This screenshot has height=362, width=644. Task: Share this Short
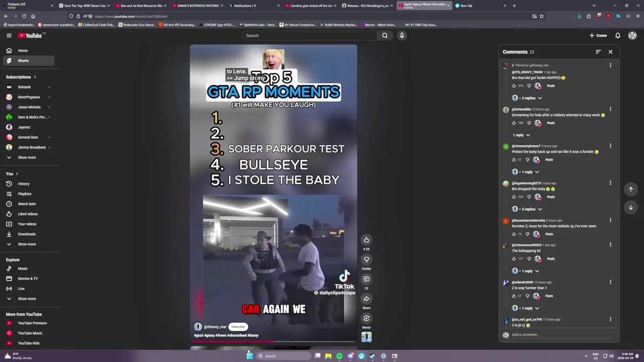click(366, 299)
